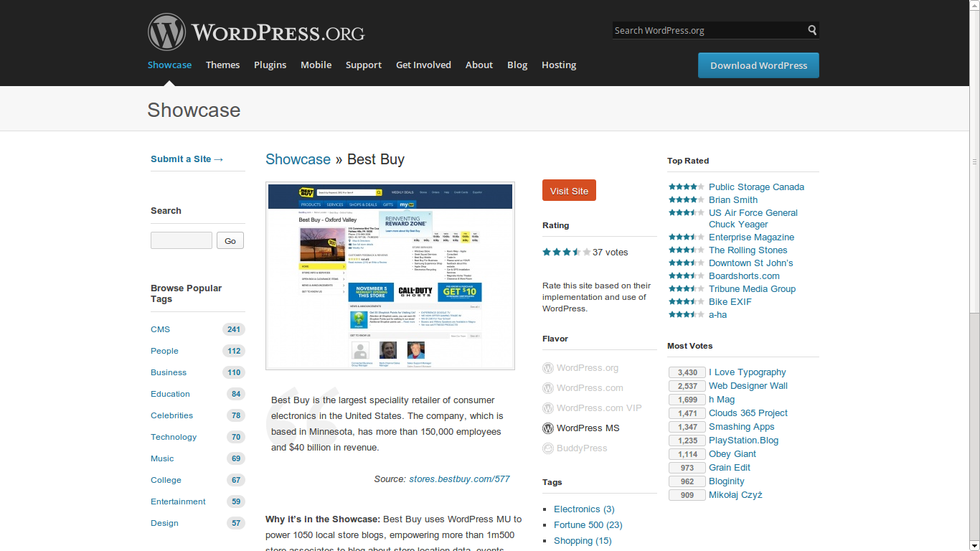Open US Air Force General Chuck Yeager link

pos(753,219)
